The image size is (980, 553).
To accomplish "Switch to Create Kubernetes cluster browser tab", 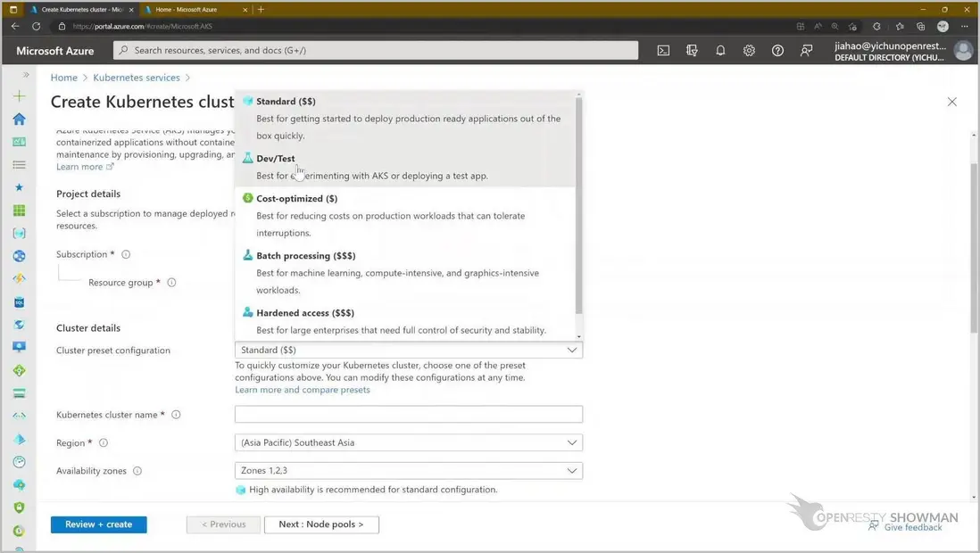I will point(81,10).
